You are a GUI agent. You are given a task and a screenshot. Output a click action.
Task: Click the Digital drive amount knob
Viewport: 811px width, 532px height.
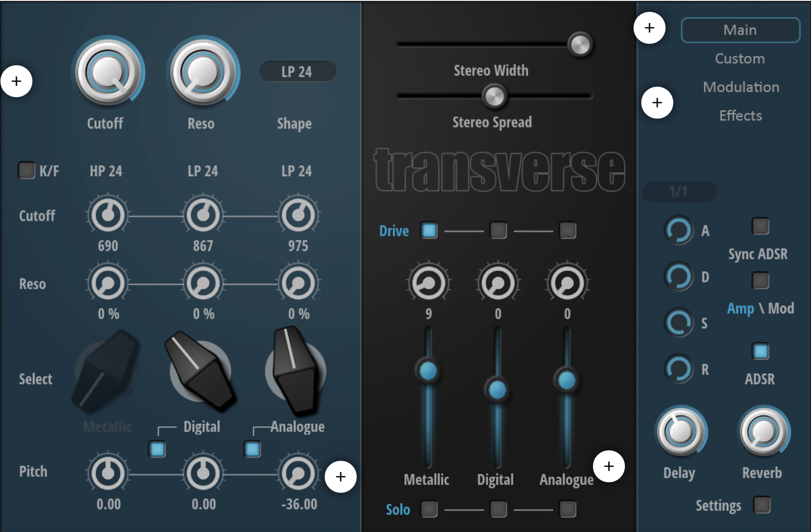498,283
